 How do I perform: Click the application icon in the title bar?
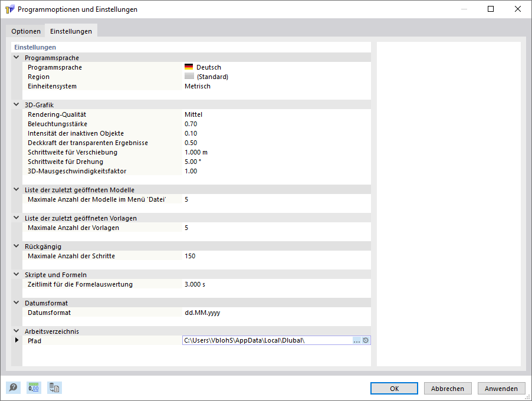click(x=9, y=9)
